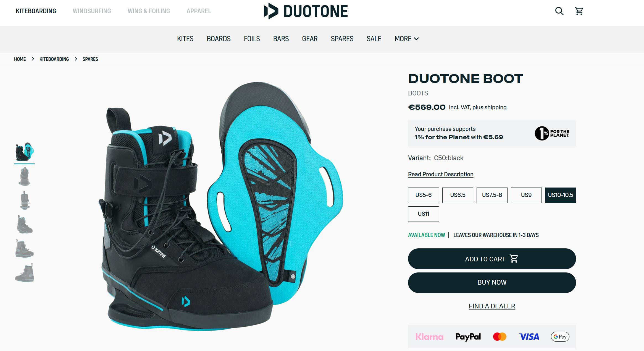The width and height of the screenshot is (644, 351).
Task: Open the BOARDS menu item
Action: (219, 39)
